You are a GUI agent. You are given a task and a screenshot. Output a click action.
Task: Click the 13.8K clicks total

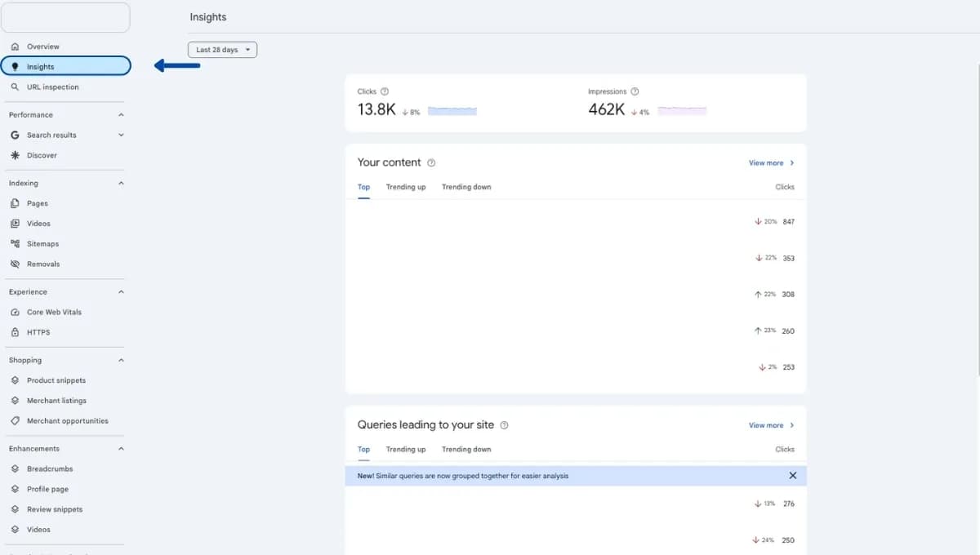coord(376,109)
